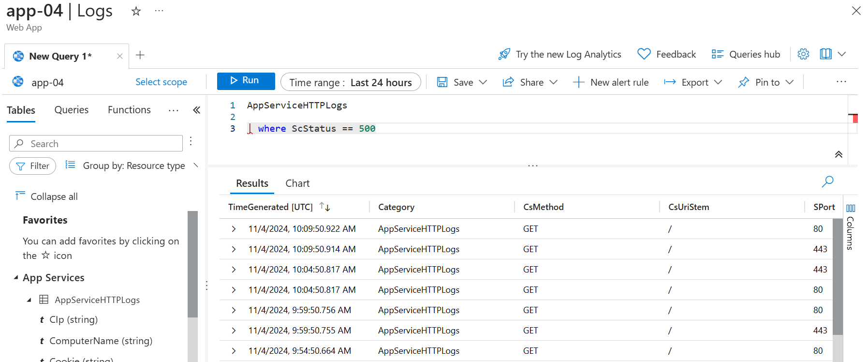Close the New Query 1 tab

(x=119, y=56)
